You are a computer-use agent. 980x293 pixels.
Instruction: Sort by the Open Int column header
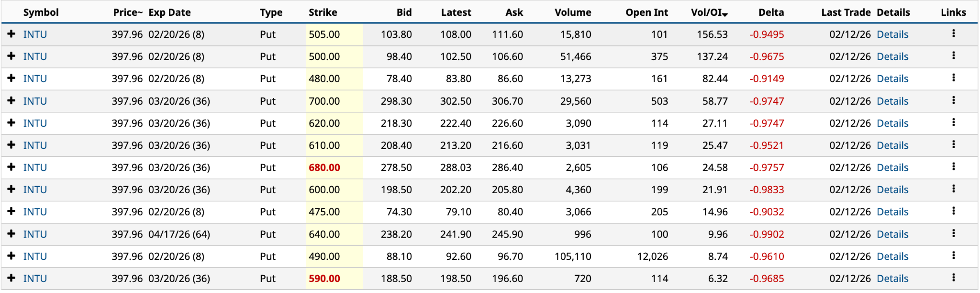coord(646,12)
